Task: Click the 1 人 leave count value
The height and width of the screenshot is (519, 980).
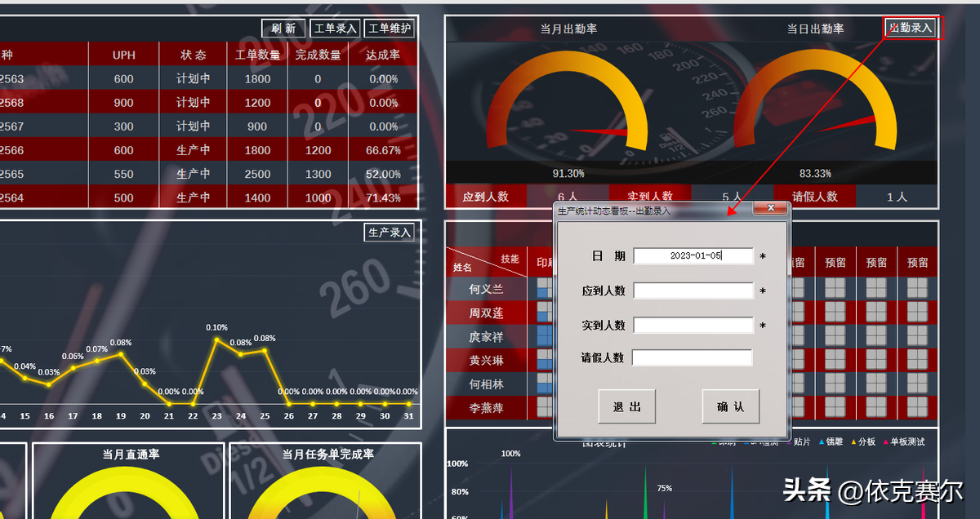Action: [x=897, y=197]
